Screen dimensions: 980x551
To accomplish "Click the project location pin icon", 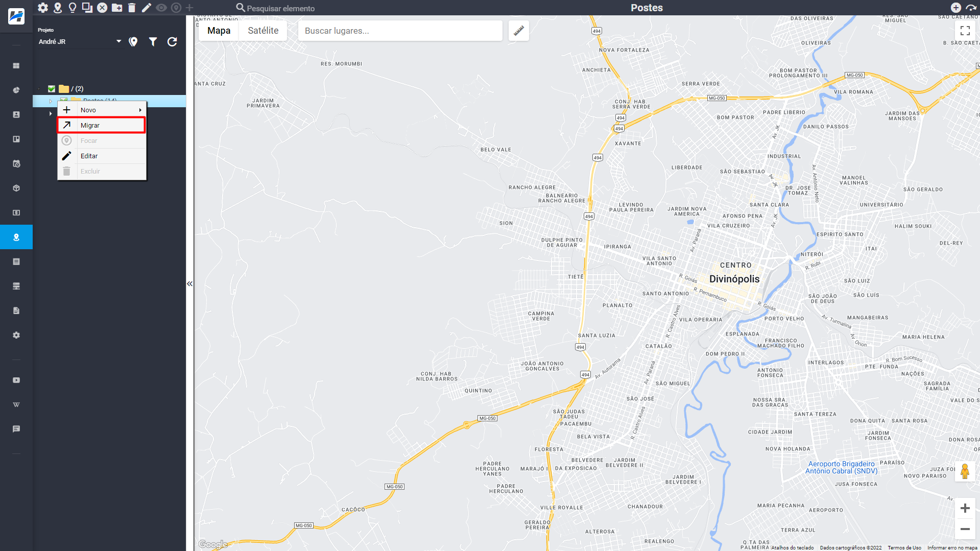I will coord(133,42).
